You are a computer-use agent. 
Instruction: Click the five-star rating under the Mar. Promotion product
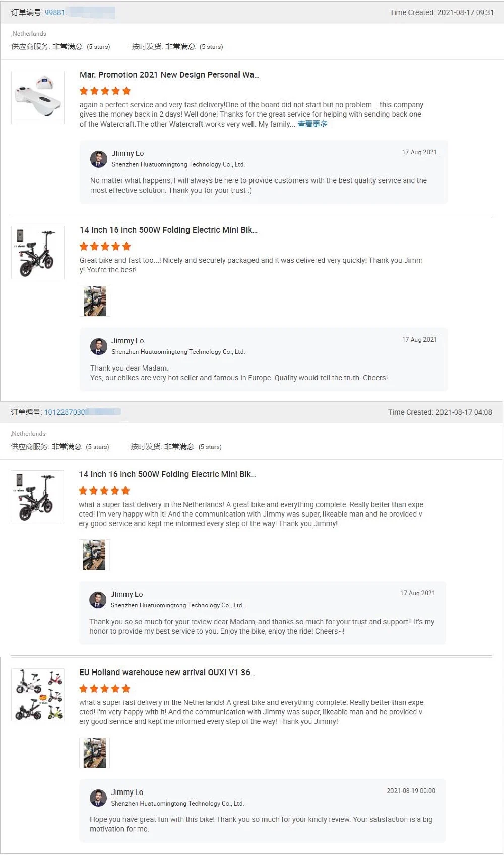click(x=105, y=91)
